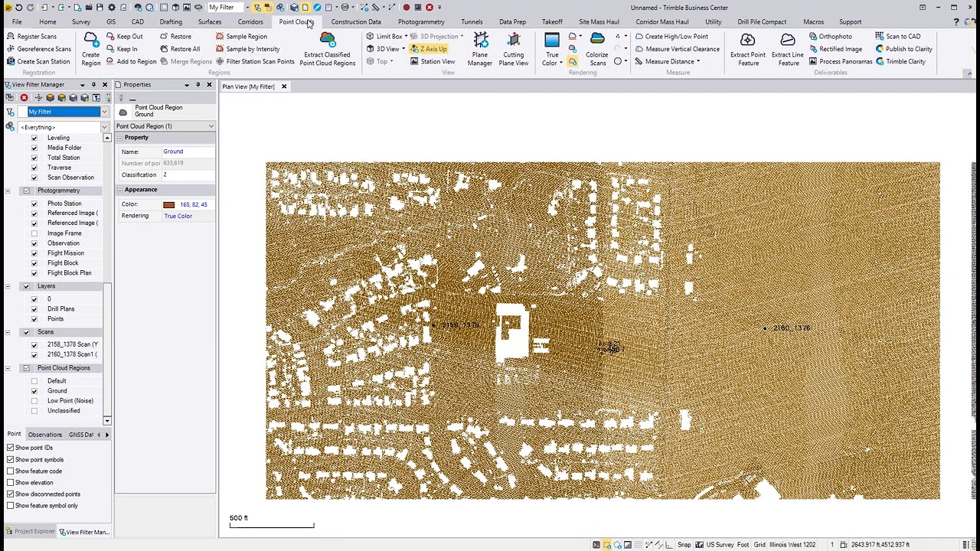980x551 pixels.
Task: Use Keep In region tool
Action: click(122, 49)
